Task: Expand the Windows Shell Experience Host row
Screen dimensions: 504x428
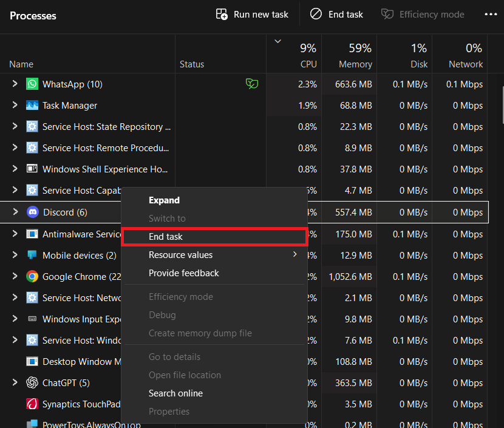Action: tap(15, 169)
